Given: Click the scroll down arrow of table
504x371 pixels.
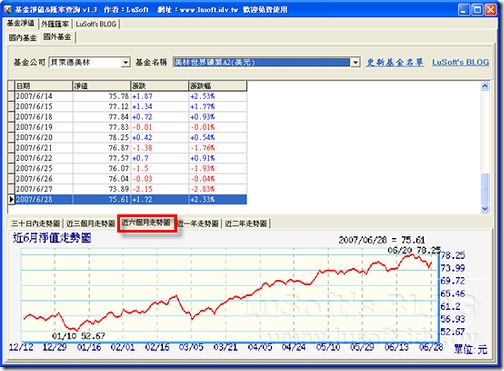Looking at the screenshot, I should 485,209.
